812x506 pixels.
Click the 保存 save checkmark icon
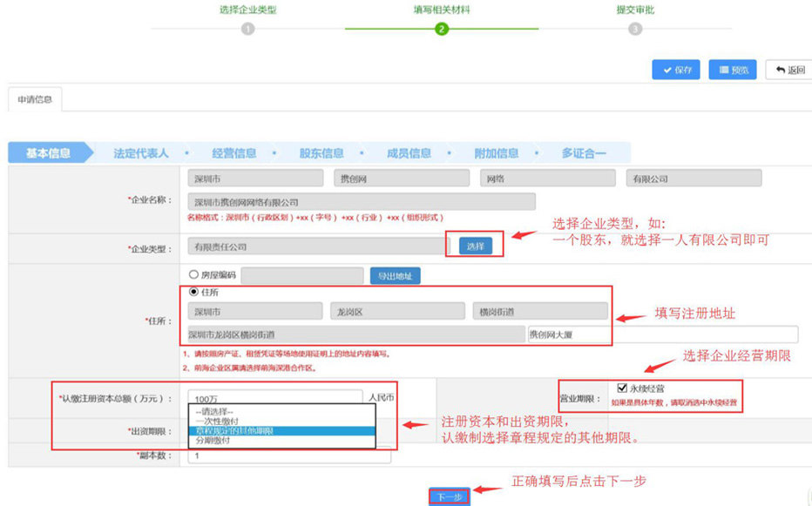click(667, 70)
